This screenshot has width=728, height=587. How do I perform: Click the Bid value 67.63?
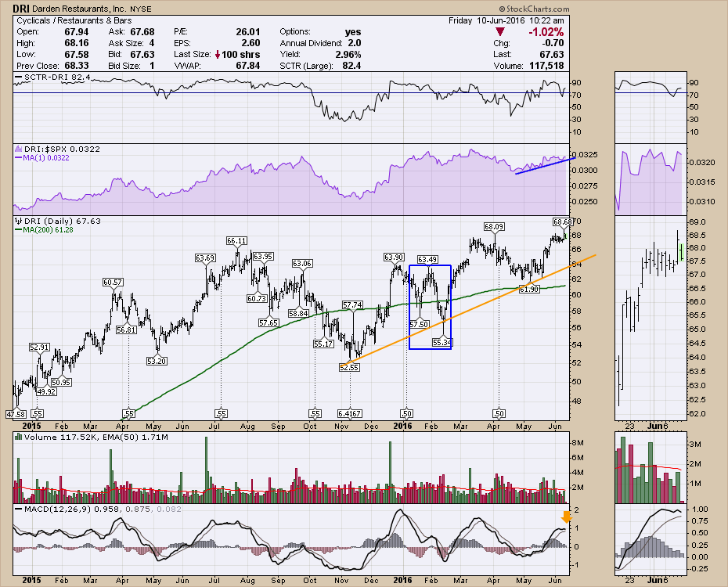click(142, 54)
